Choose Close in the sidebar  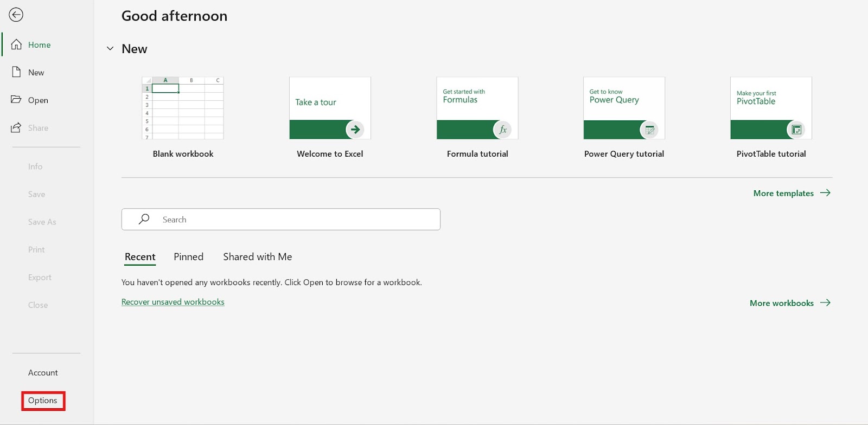(x=38, y=305)
